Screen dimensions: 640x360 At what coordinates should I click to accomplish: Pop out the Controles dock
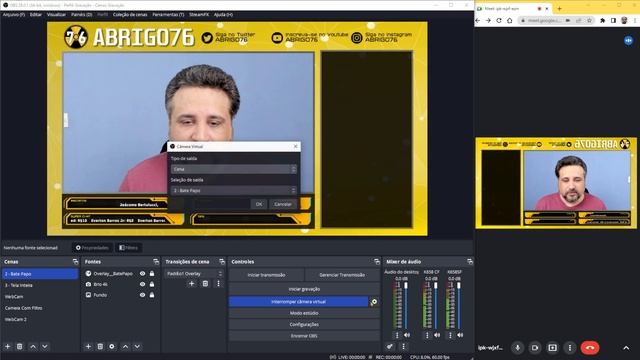click(x=376, y=262)
